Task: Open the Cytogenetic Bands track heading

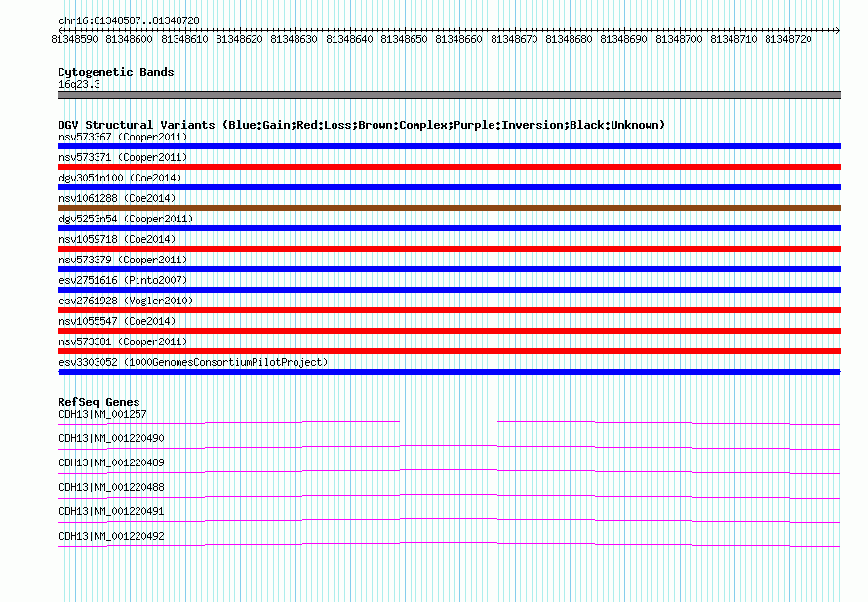Action: (x=116, y=72)
